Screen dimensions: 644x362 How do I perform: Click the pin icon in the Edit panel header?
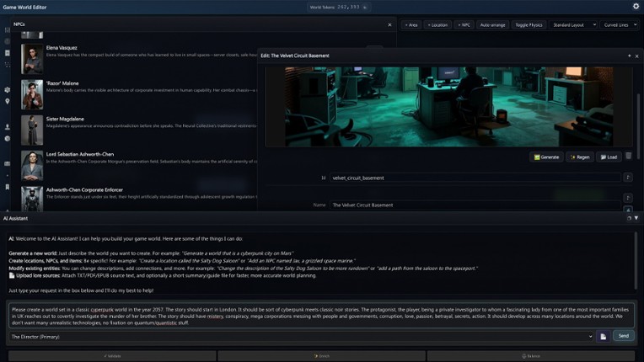pyautogui.click(x=629, y=56)
